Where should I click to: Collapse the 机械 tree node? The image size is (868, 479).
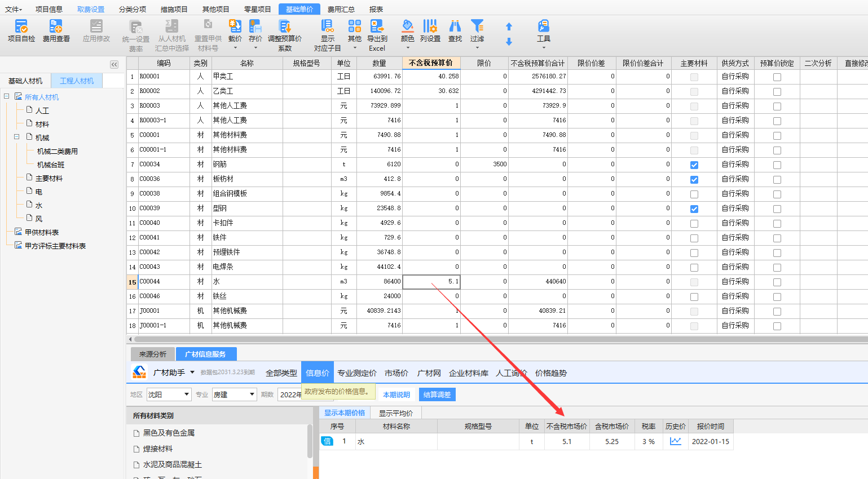click(17, 137)
